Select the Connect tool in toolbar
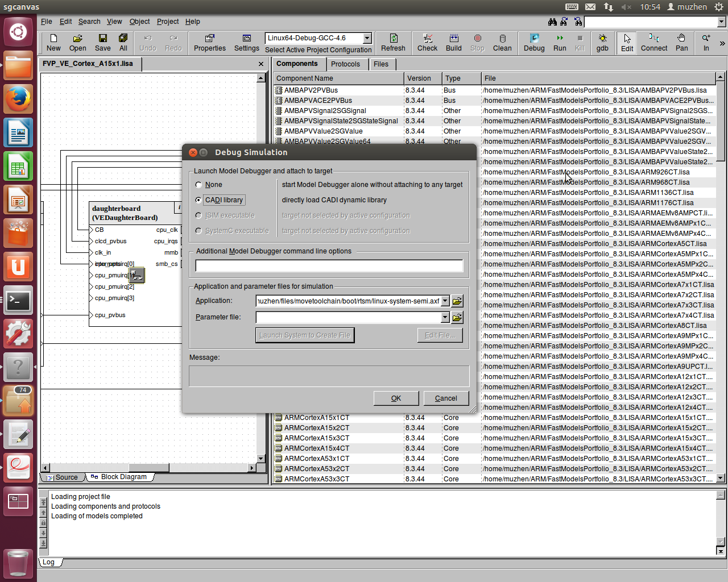 654,42
